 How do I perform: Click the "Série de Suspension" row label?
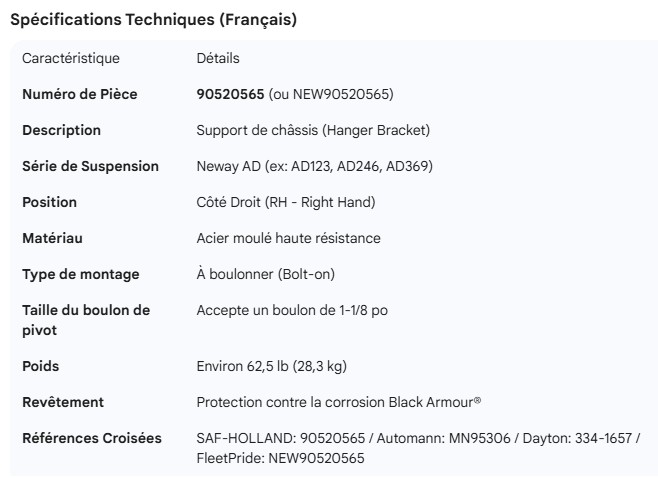click(90, 166)
